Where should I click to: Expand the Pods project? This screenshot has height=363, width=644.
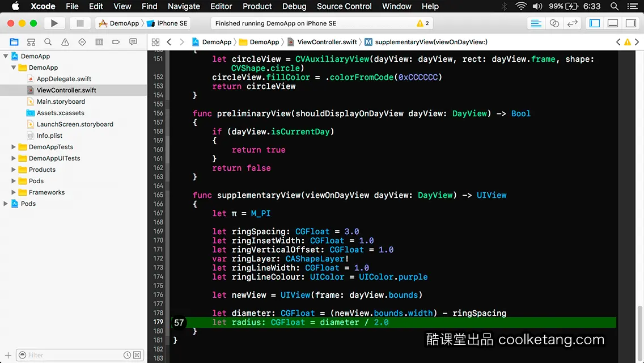pos(6,204)
